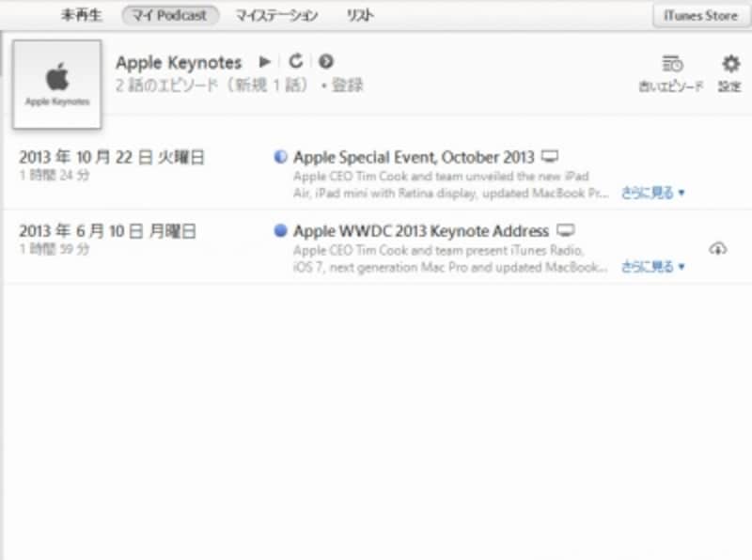Click the date 2013 年 6 月 10 日 月曜日

tap(107, 231)
